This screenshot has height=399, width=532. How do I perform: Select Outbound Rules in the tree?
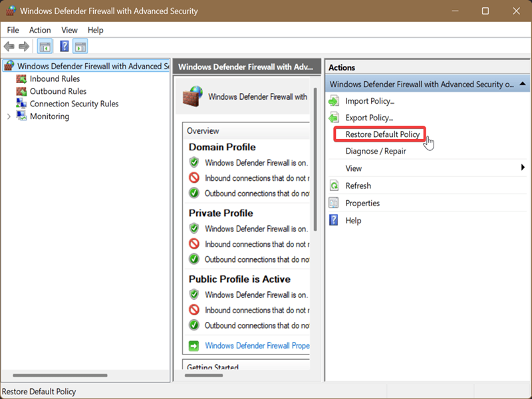click(x=58, y=91)
